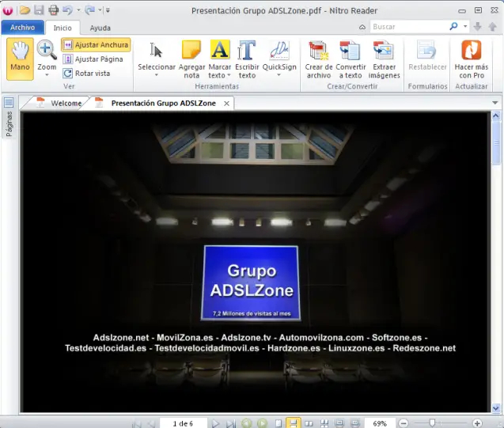Toggle Ajustar Página fit page
The width and height of the screenshot is (504, 428).
tap(93, 59)
